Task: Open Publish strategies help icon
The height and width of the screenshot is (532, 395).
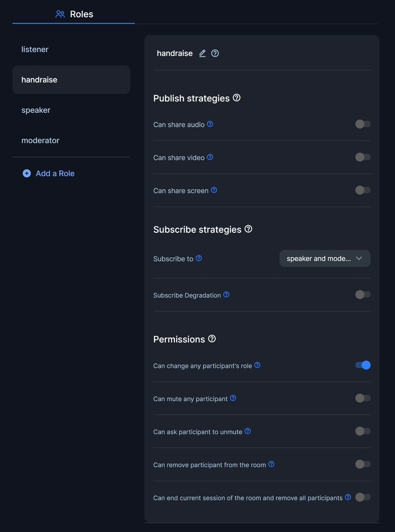Action: 237,98
